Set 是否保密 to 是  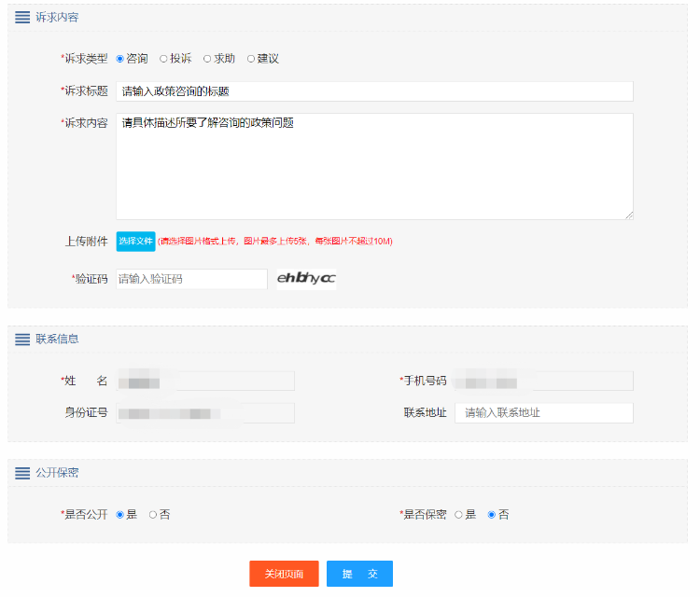(458, 514)
